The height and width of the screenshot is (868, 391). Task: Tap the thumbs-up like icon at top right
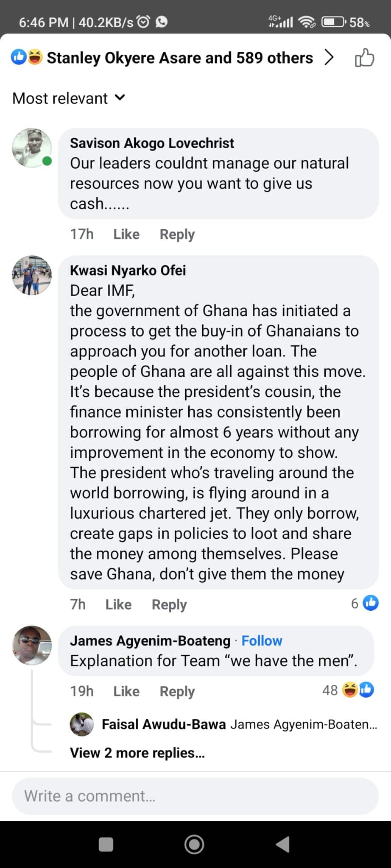click(365, 58)
